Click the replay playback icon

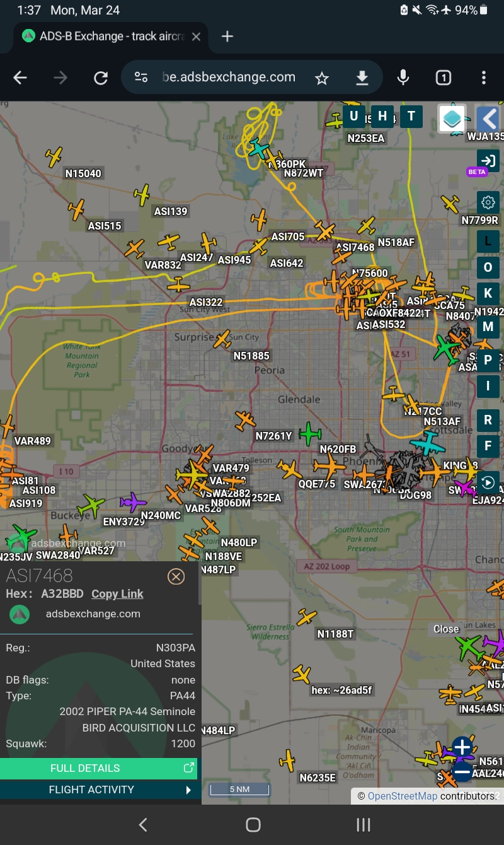pyautogui.click(x=488, y=482)
